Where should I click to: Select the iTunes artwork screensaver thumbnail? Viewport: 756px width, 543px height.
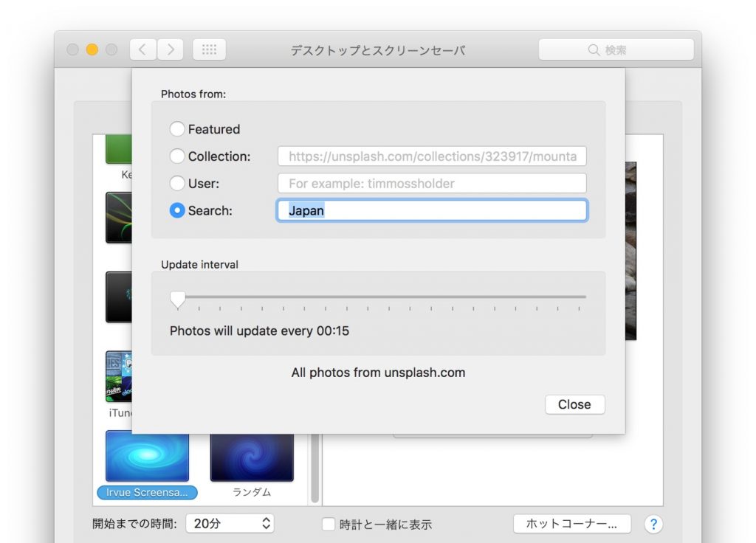pos(119,376)
